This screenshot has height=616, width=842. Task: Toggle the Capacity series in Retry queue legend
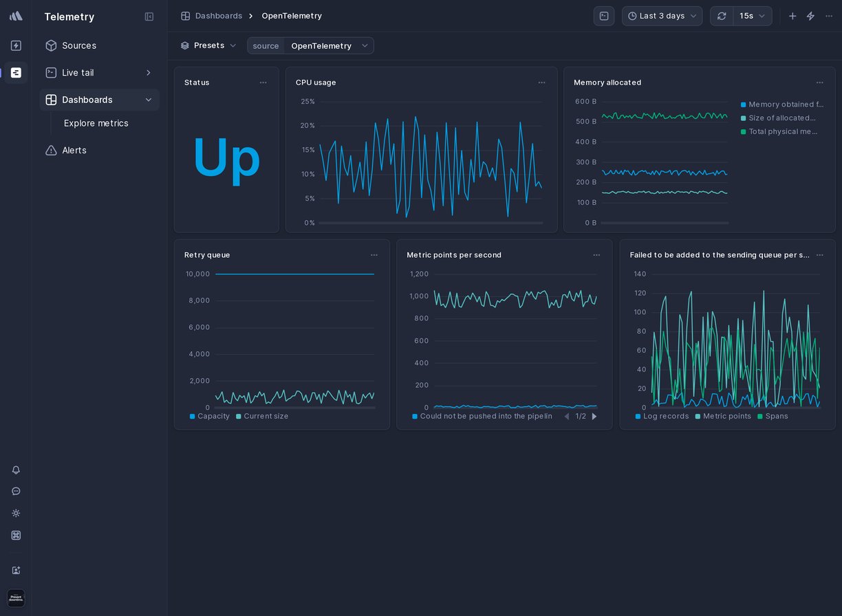(x=209, y=417)
